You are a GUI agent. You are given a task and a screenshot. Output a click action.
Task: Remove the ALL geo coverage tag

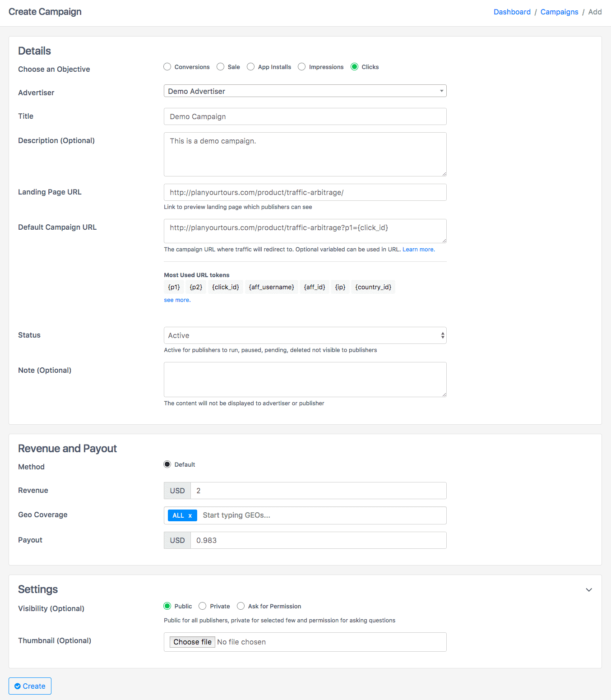pos(190,515)
